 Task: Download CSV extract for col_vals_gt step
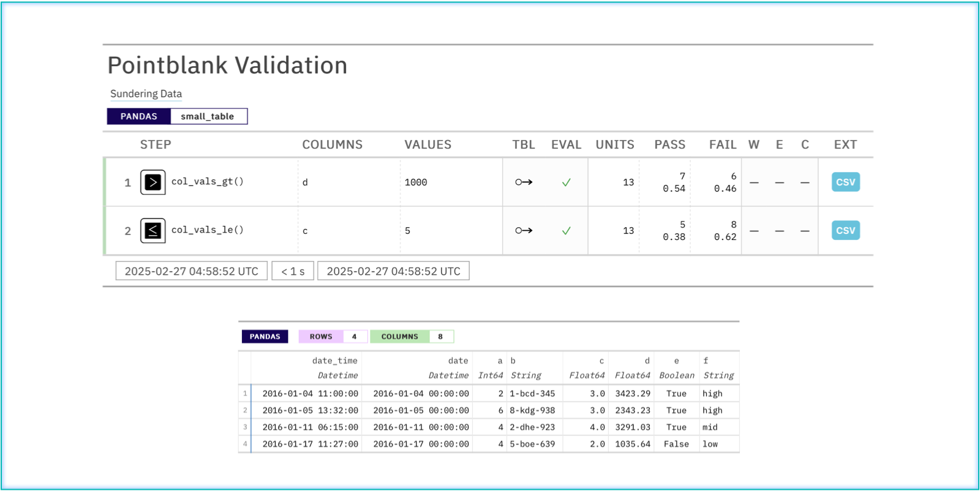click(x=845, y=182)
